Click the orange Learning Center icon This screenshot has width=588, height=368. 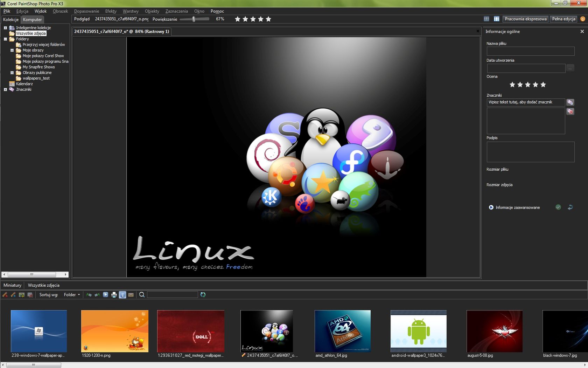583,19
